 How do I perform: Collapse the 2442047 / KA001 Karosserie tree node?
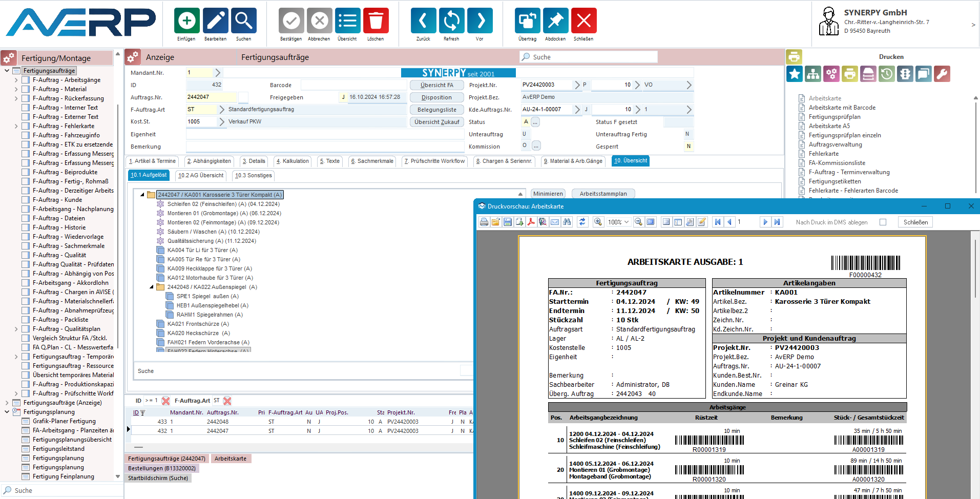point(142,195)
